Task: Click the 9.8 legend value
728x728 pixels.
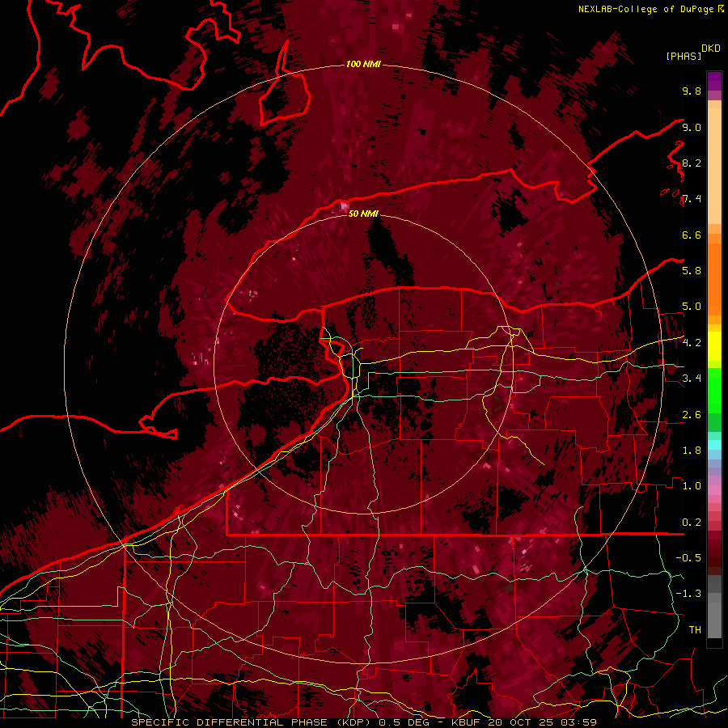Action: click(692, 91)
